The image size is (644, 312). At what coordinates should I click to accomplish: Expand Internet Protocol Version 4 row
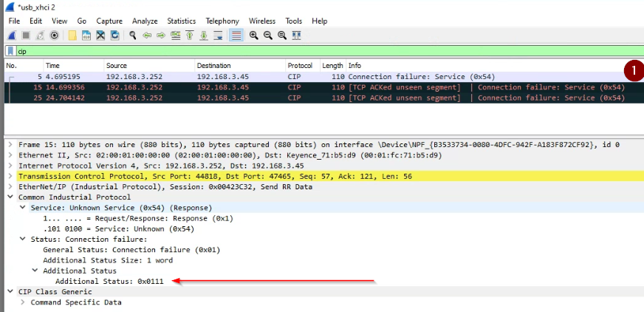tap(10, 166)
